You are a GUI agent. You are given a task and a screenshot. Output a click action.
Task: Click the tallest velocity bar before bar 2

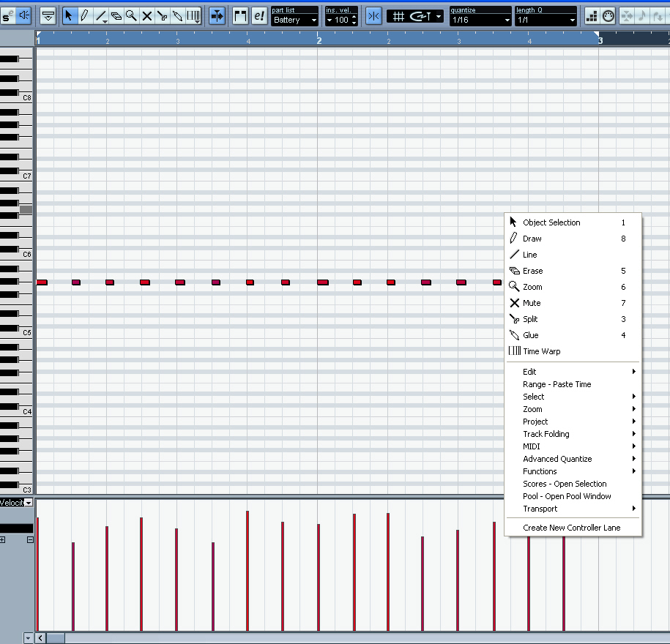247,571
